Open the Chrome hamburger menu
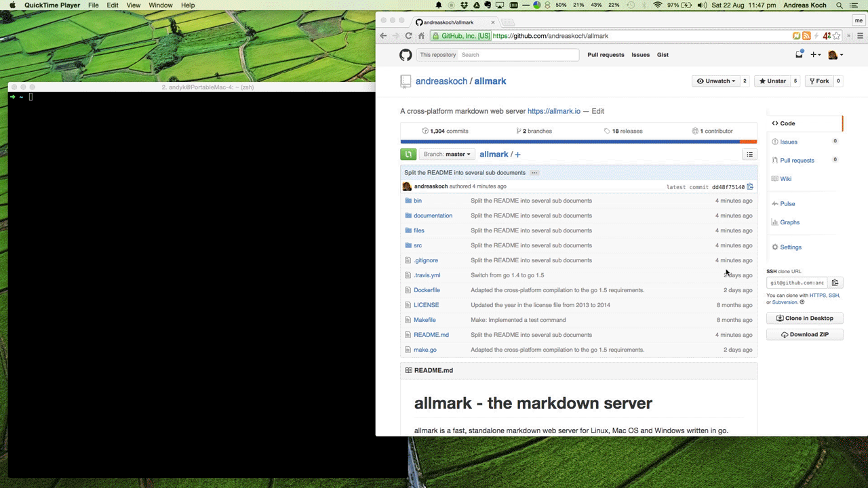This screenshot has width=868, height=488. [860, 36]
